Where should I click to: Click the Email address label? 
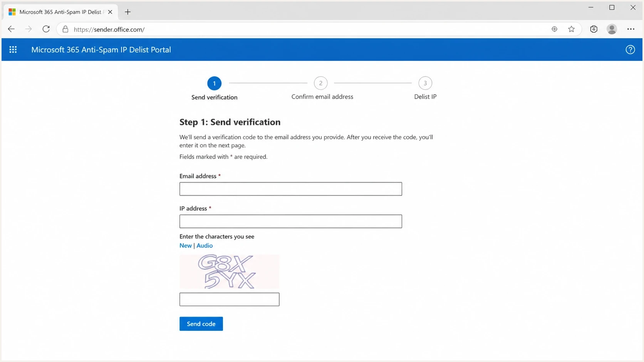[198, 176]
